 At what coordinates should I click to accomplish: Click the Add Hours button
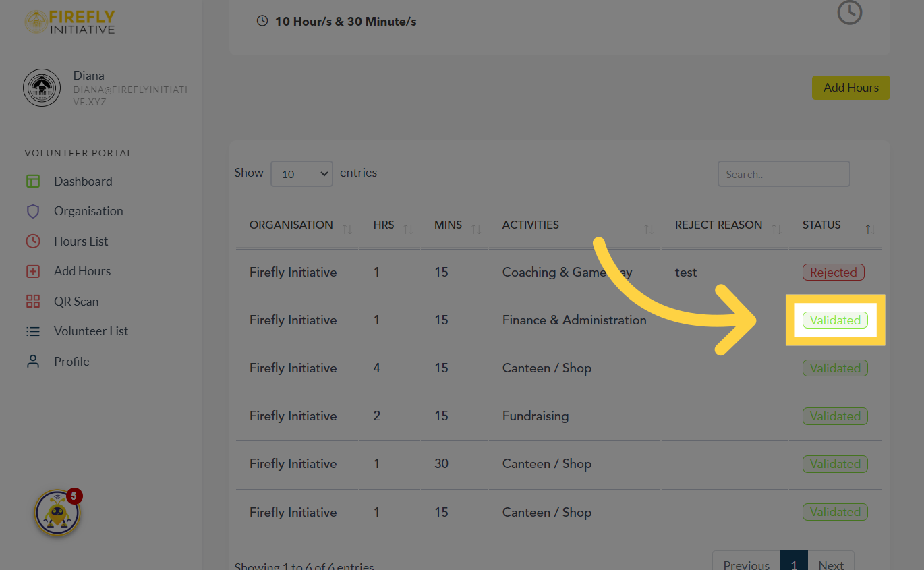(850, 87)
